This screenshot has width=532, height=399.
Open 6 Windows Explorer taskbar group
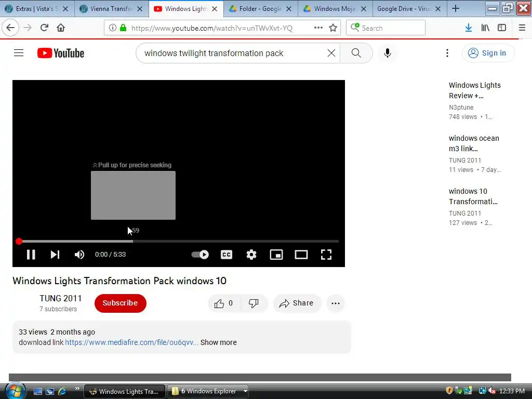208,391
